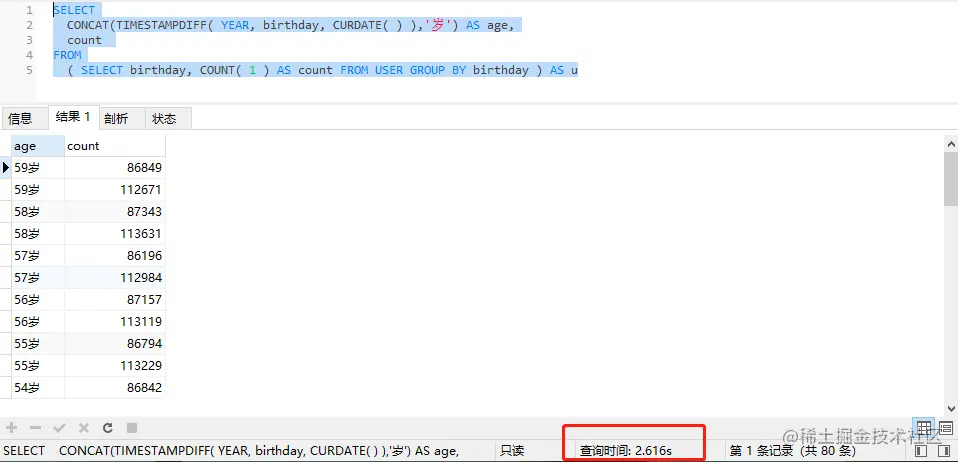Click the add record plus icon
The width and height of the screenshot is (958, 462).
click(x=12, y=428)
